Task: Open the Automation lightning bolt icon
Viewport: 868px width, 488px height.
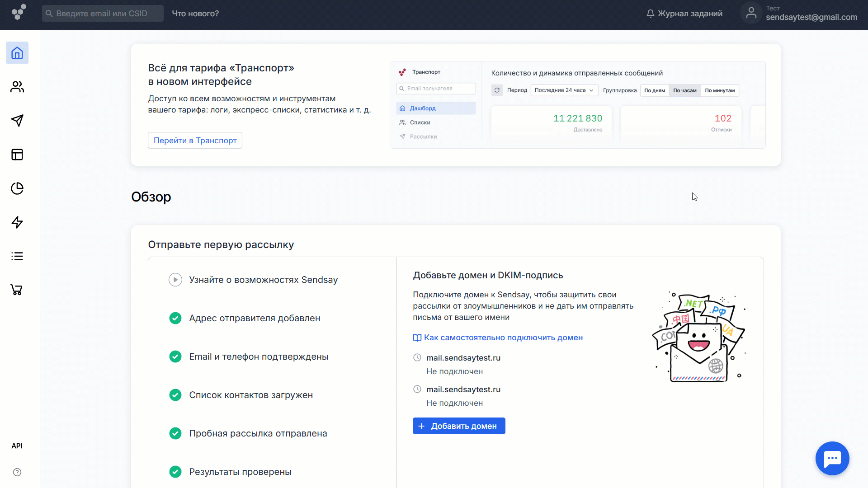Action: coord(17,222)
